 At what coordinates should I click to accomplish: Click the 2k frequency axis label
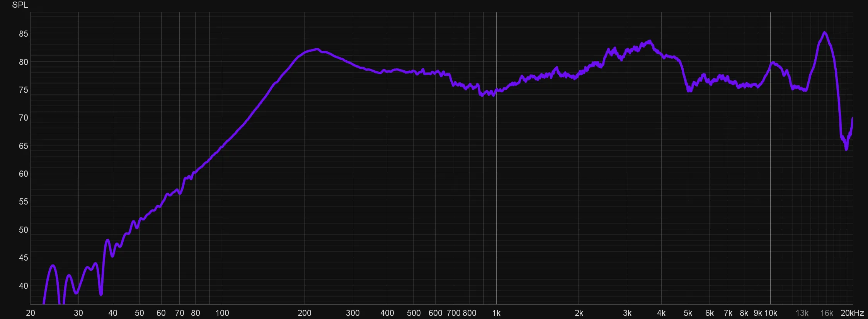pyautogui.click(x=579, y=313)
